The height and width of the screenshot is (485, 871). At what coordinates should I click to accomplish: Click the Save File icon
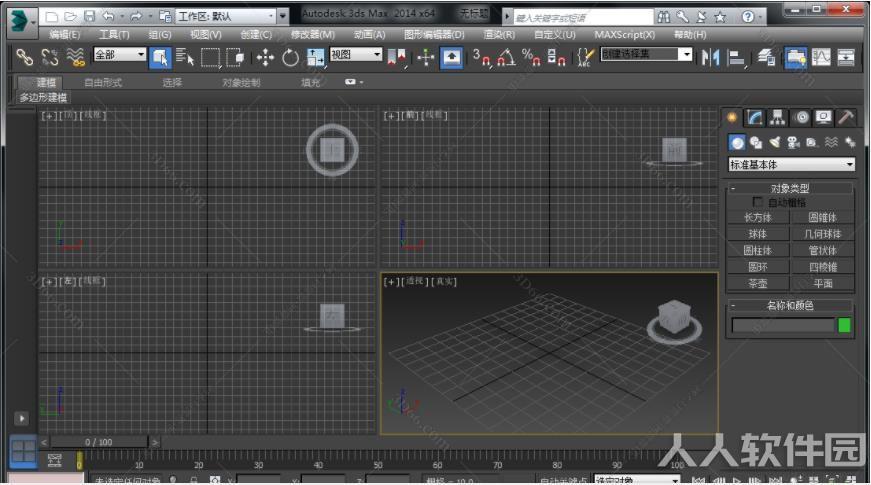(x=89, y=16)
